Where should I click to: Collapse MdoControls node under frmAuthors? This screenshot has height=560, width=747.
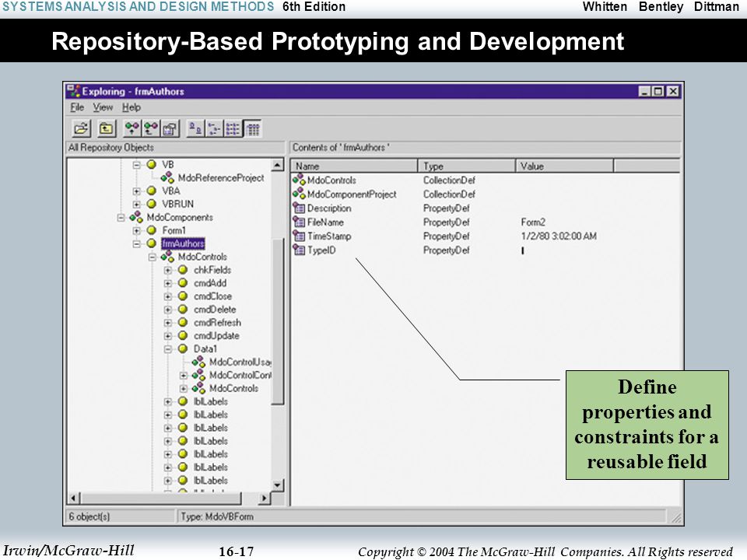click(153, 257)
